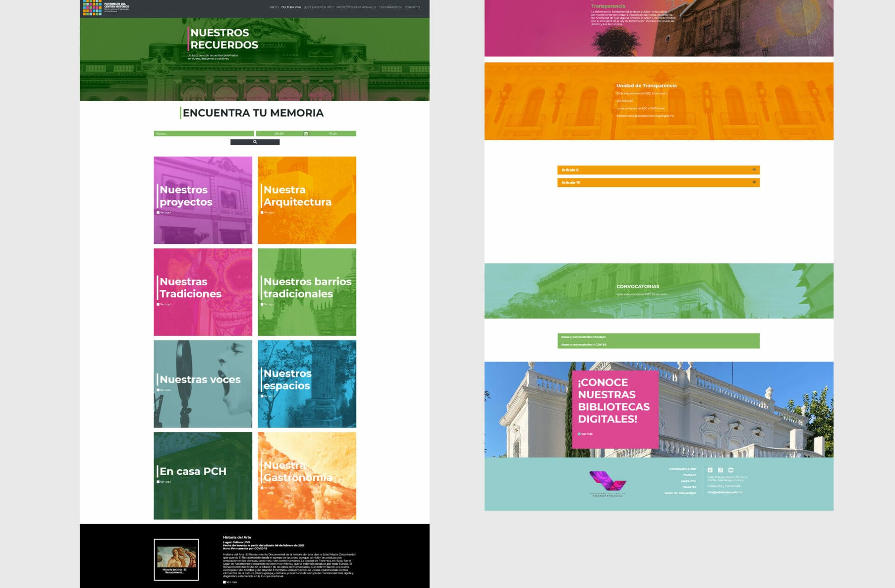This screenshot has height=588, width=895.
Task: Click Ver más on bibliotecas digitales card
Action: tap(586, 434)
